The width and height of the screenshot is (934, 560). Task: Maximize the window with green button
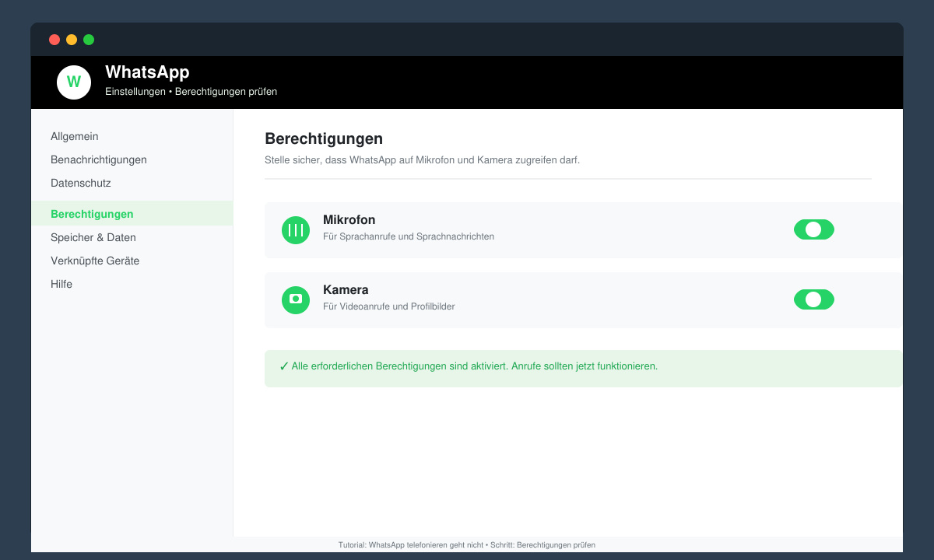[89, 40]
